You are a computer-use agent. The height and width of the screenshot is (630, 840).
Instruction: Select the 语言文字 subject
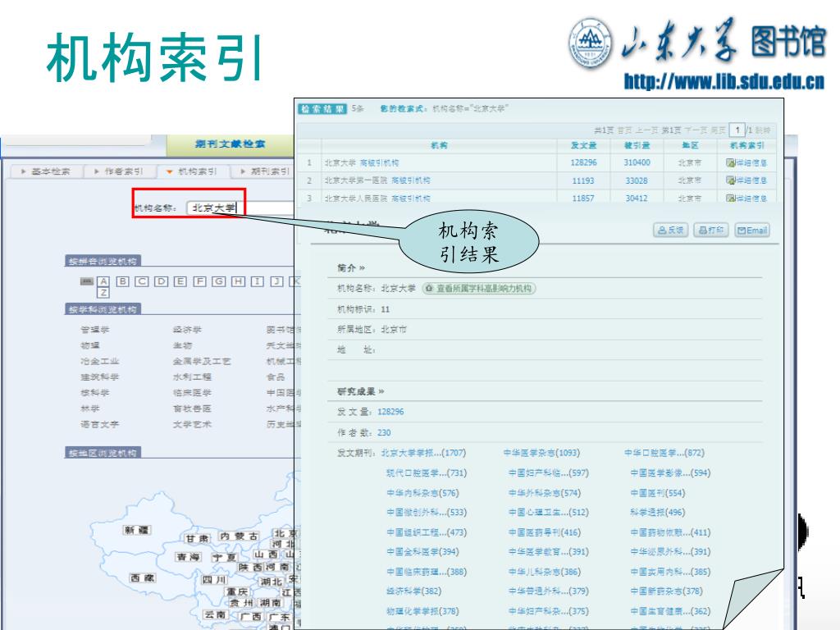99,424
